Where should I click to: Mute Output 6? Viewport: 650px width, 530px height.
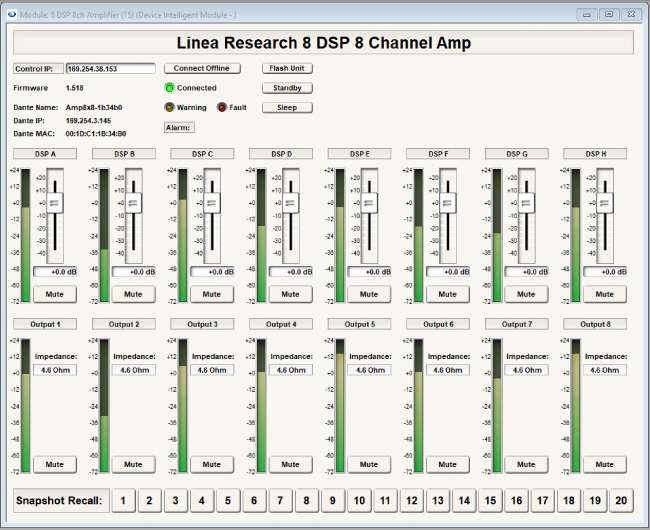point(447,465)
